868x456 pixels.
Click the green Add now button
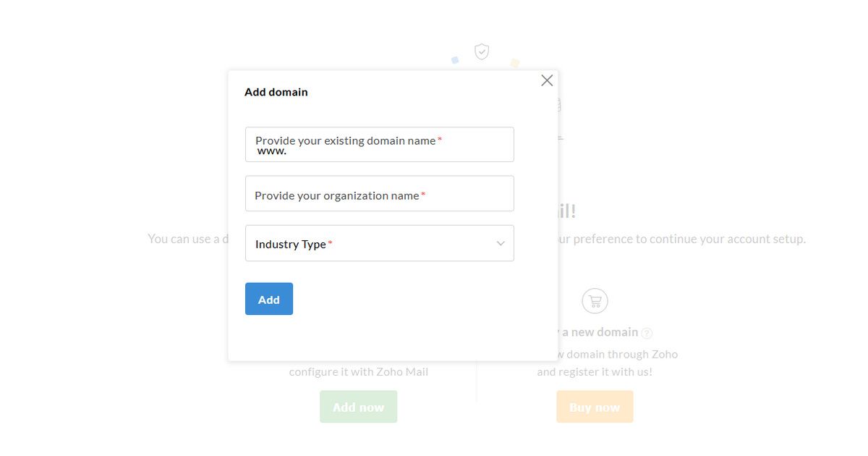[x=358, y=407]
